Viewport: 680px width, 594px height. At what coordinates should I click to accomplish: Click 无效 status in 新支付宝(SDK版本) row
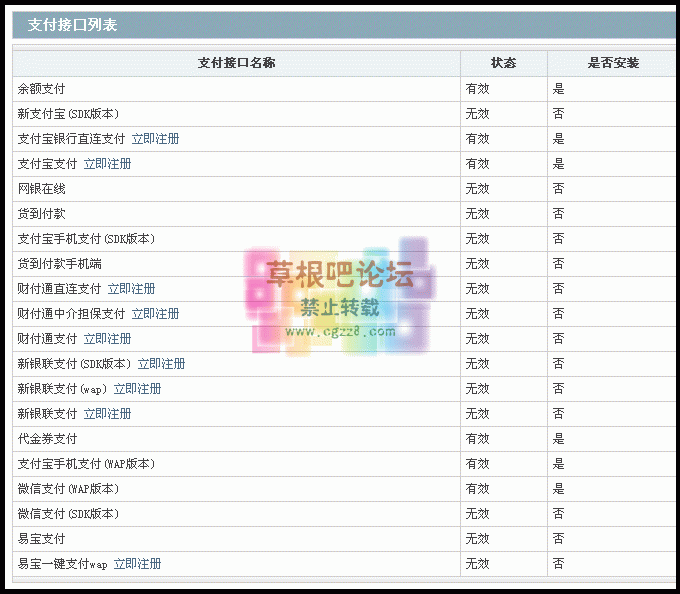tap(477, 114)
